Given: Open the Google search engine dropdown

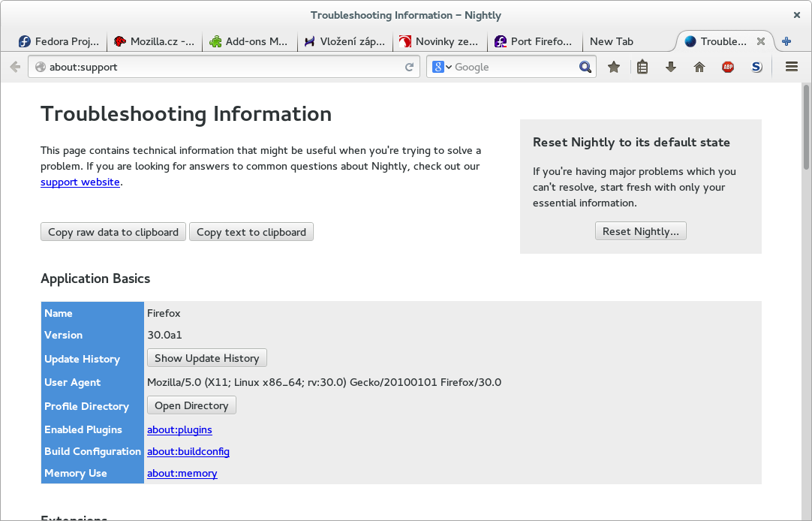Looking at the screenshot, I should pos(442,67).
